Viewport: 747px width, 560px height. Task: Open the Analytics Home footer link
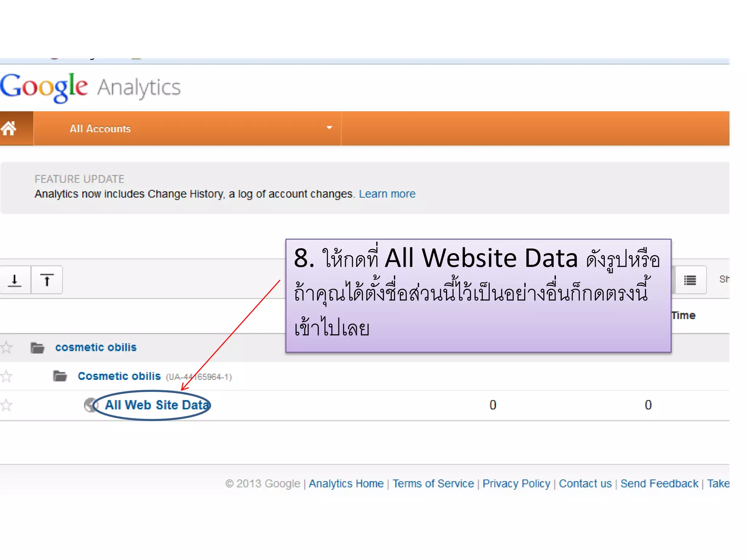click(346, 483)
